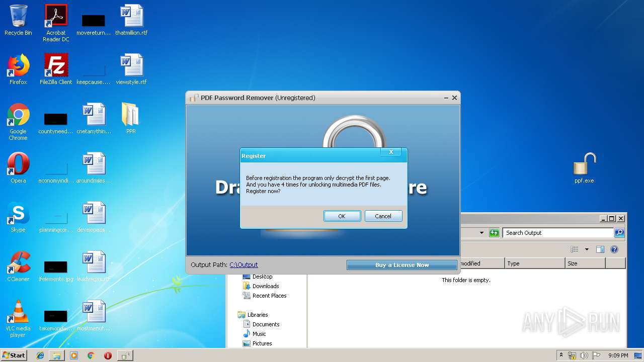Open Internet Explorer from the taskbar
Viewport: 644px width, 362px height.
pyautogui.click(x=40, y=355)
